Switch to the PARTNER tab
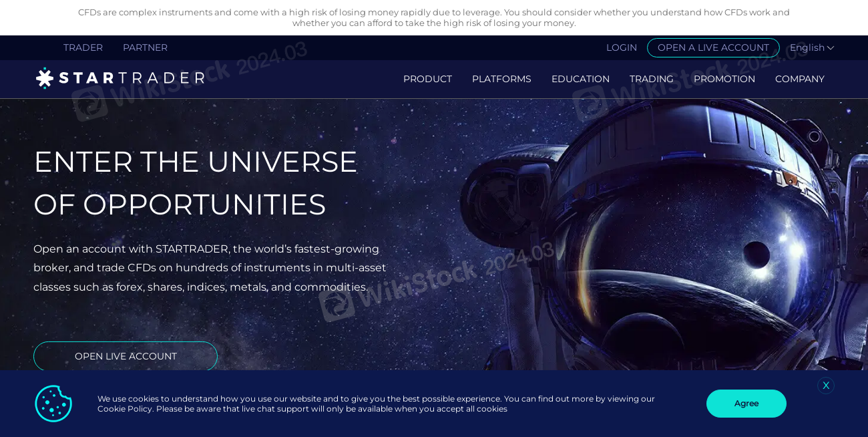The width and height of the screenshot is (868, 437). pyautogui.click(x=145, y=47)
